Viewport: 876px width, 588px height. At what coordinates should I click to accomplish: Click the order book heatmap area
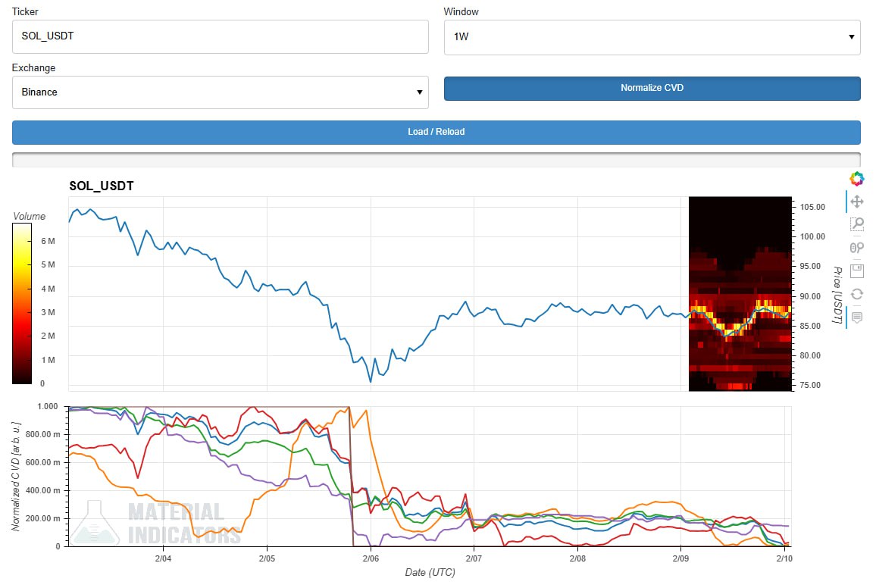[x=739, y=294]
